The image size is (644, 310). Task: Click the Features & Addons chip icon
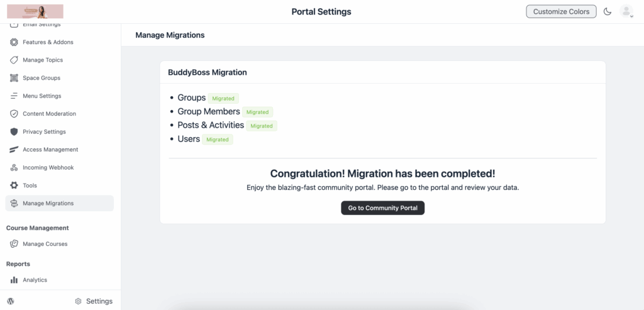pyautogui.click(x=14, y=42)
